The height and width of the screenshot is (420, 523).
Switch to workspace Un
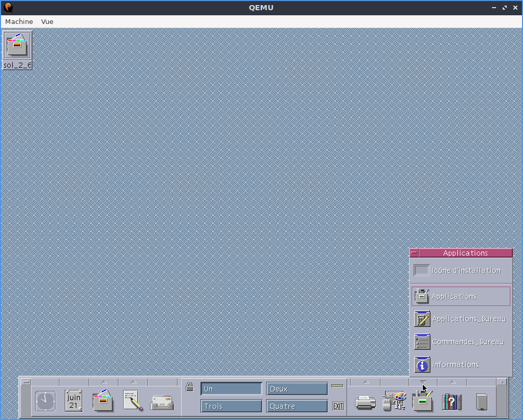231,389
